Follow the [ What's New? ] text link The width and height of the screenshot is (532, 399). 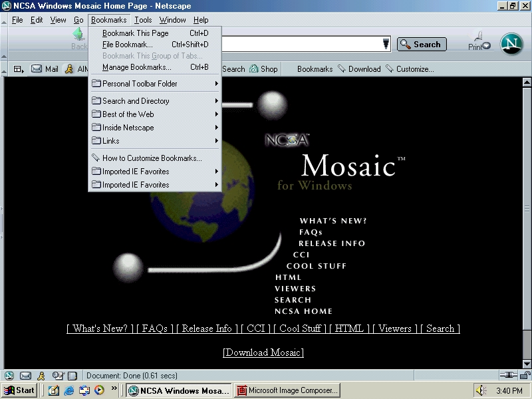[x=100, y=329]
